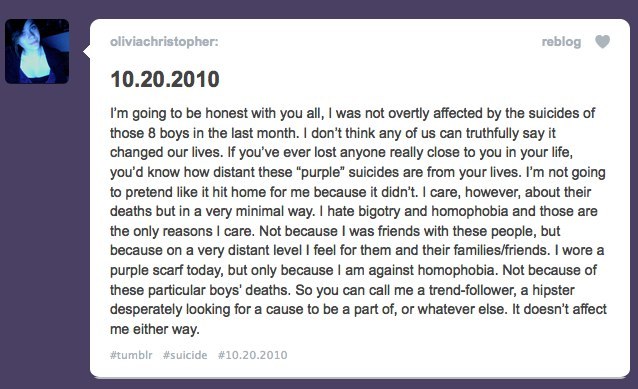Click the quoted word "purple" in the post
This screenshot has height=389, width=638.
coord(322,173)
